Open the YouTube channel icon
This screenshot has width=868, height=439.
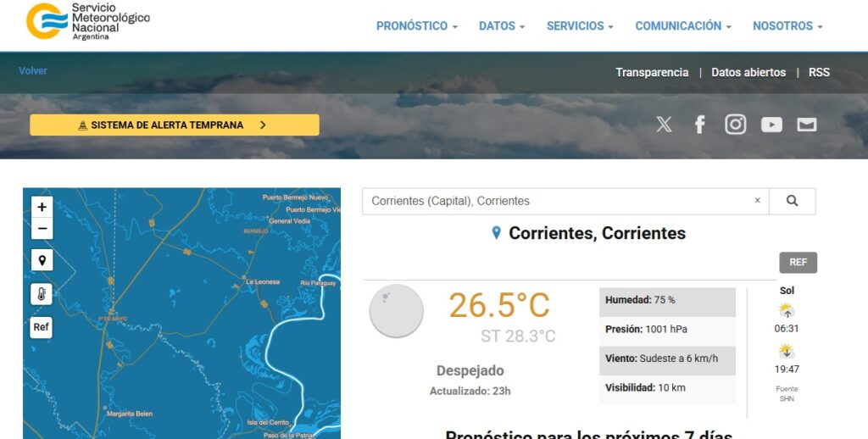coord(771,125)
